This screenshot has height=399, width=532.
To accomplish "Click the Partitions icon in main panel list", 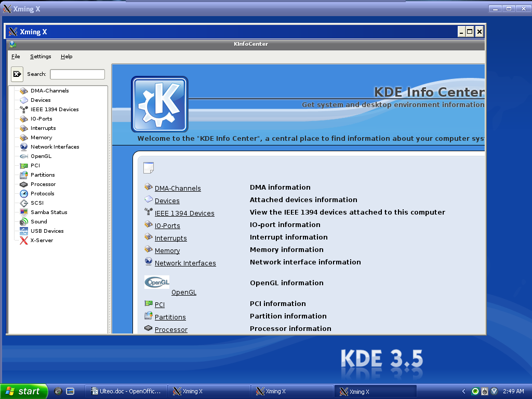I will (x=148, y=315).
